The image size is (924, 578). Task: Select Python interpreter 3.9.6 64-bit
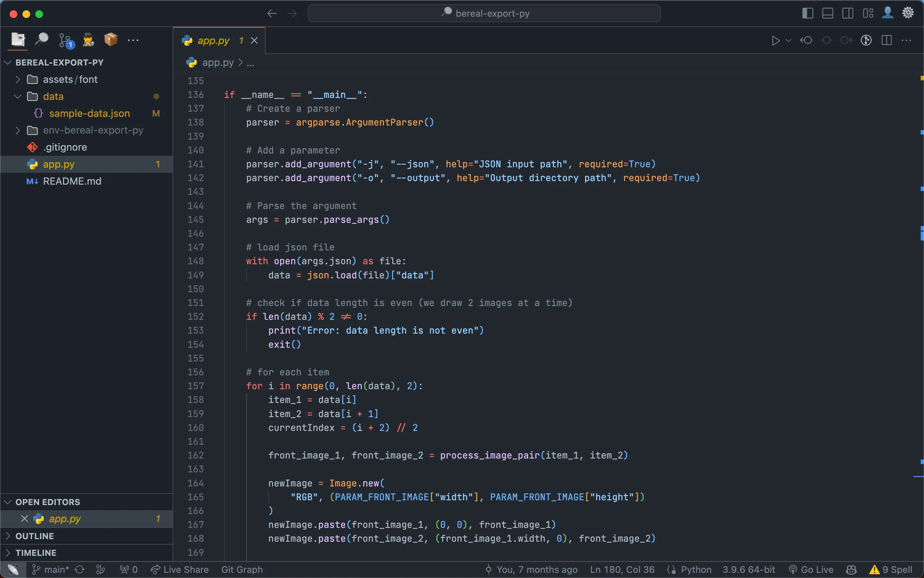(x=749, y=570)
